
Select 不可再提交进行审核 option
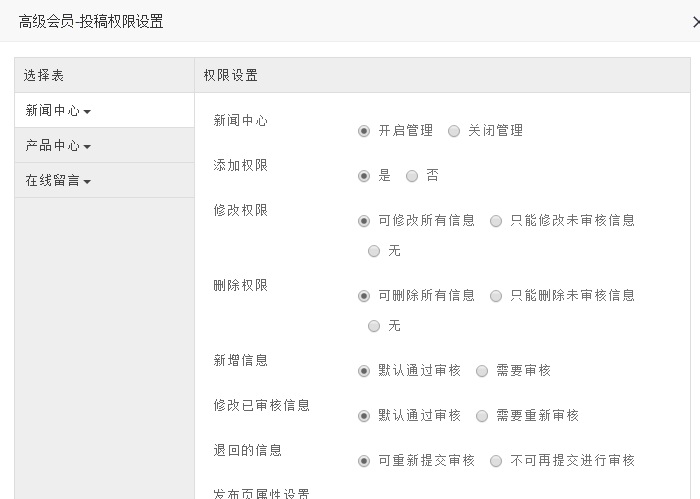coord(496,461)
